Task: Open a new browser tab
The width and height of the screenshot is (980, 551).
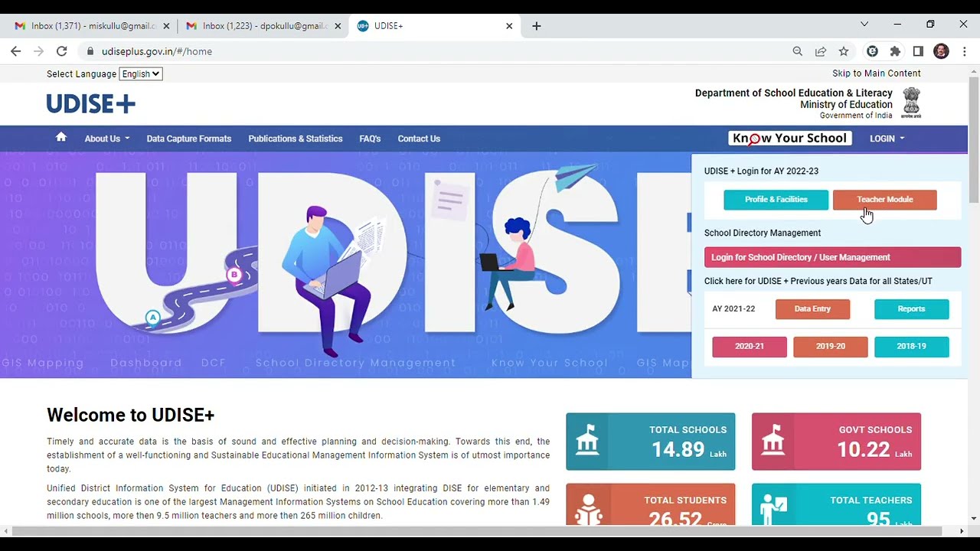Action: coord(537,26)
